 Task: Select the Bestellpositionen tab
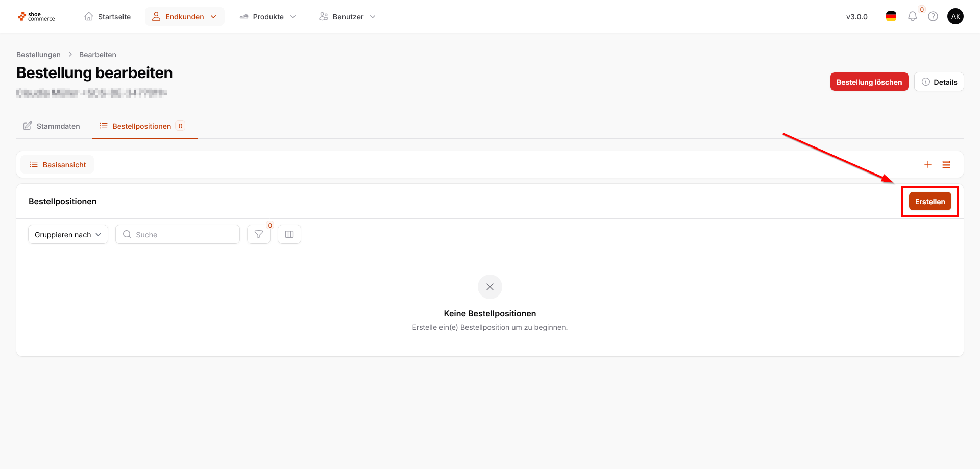pyautogui.click(x=145, y=126)
